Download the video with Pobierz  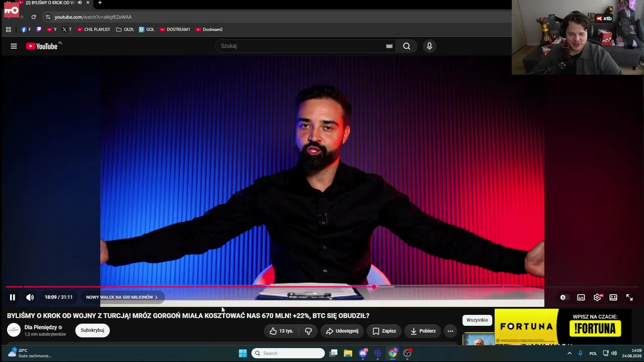click(423, 331)
